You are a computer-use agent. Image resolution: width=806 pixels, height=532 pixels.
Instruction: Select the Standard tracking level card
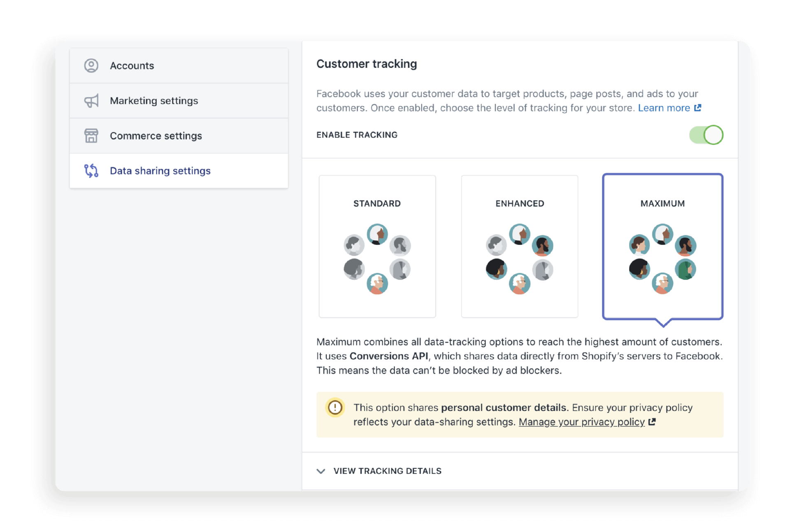pyautogui.click(x=377, y=246)
